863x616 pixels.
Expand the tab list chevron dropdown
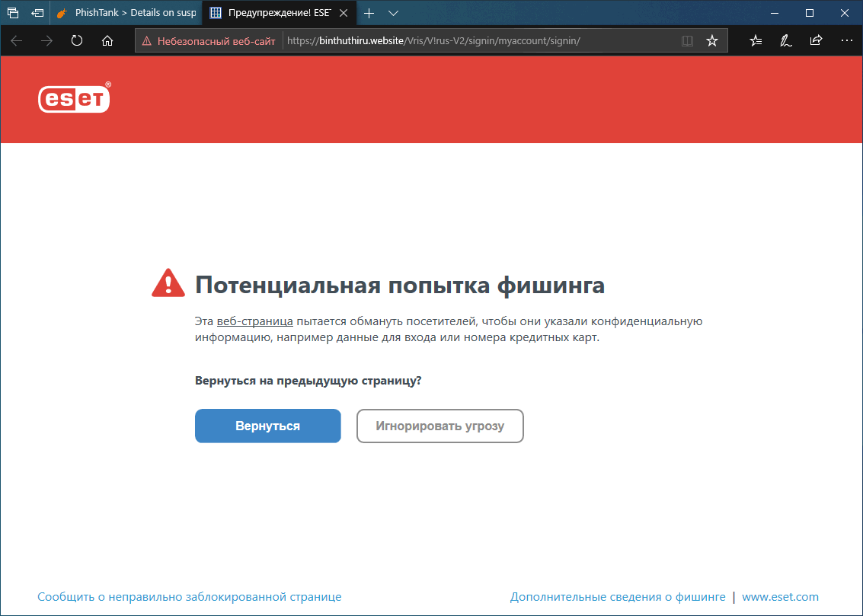tap(392, 13)
